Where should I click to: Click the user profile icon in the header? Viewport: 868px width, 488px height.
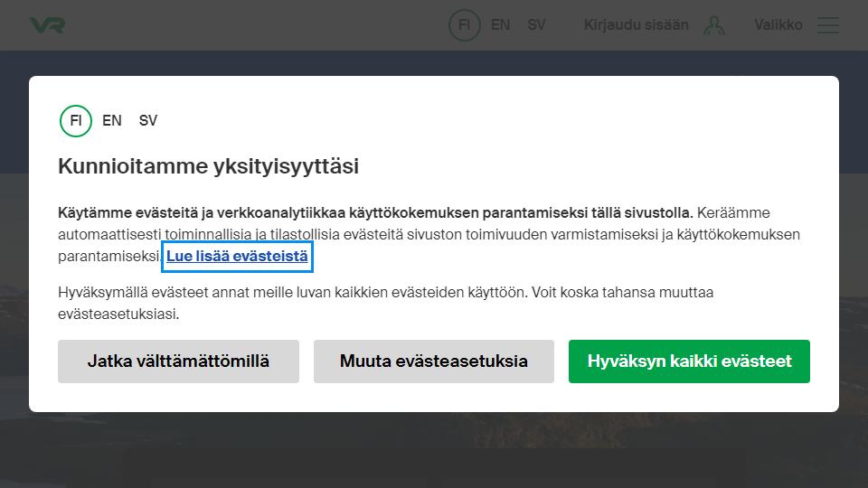click(714, 25)
